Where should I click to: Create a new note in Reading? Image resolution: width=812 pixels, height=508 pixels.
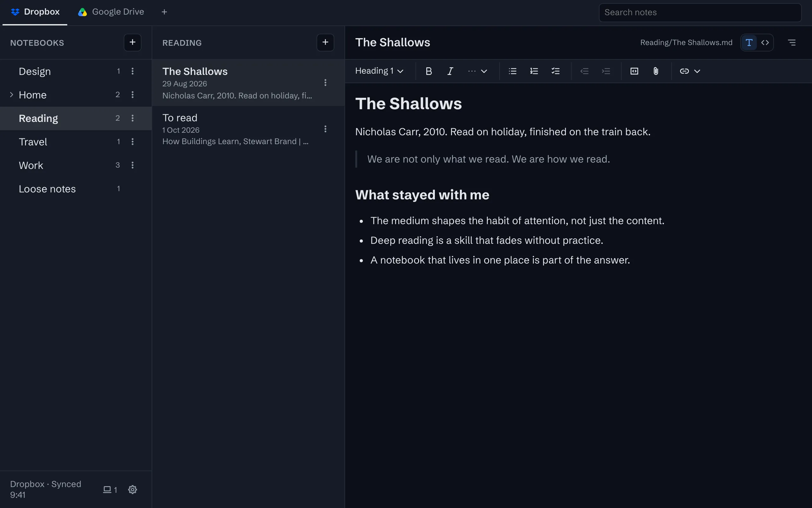click(325, 43)
